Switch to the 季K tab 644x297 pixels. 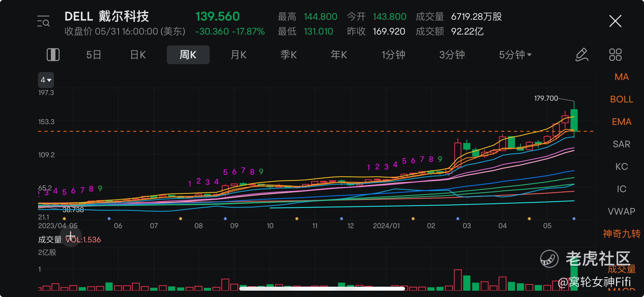point(289,55)
